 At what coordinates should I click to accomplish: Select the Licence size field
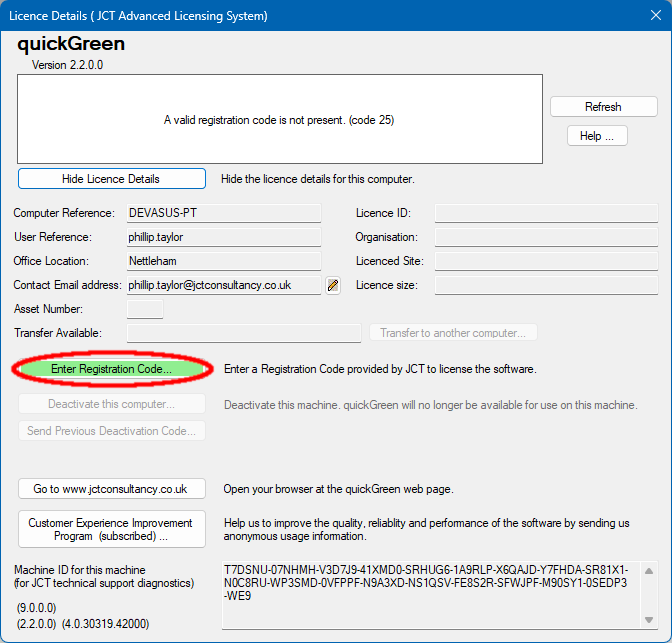click(x=546, y=285)
